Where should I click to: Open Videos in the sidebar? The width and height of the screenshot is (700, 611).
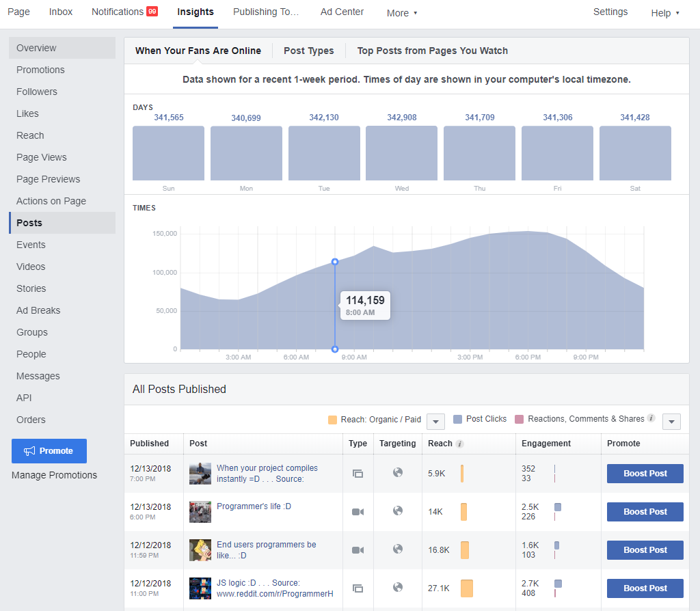[x=62, y=267]
